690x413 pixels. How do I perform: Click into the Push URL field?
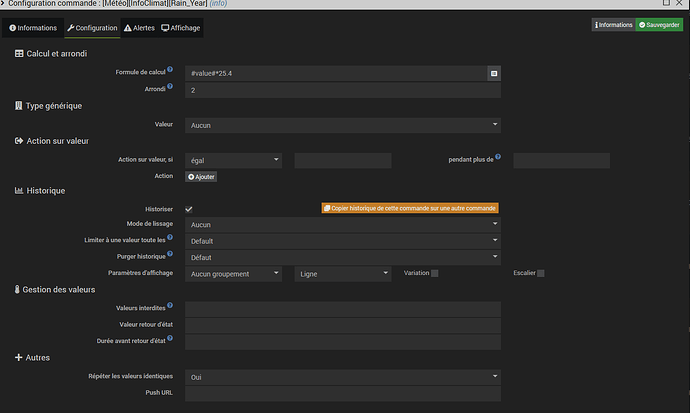coord(342,393)
